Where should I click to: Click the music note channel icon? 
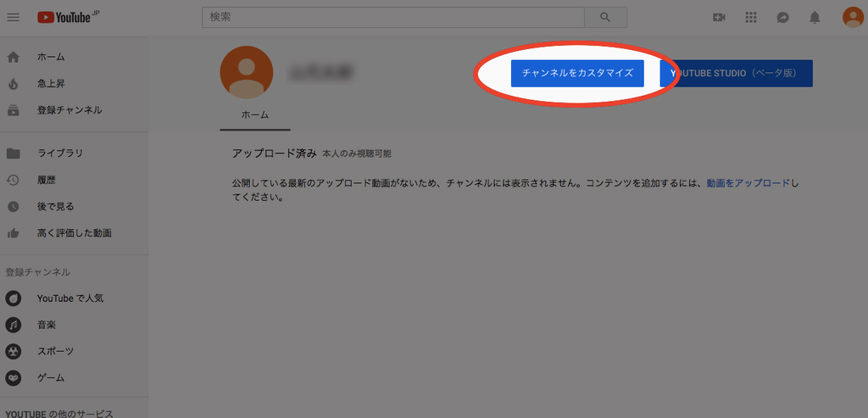coord(14,325)
